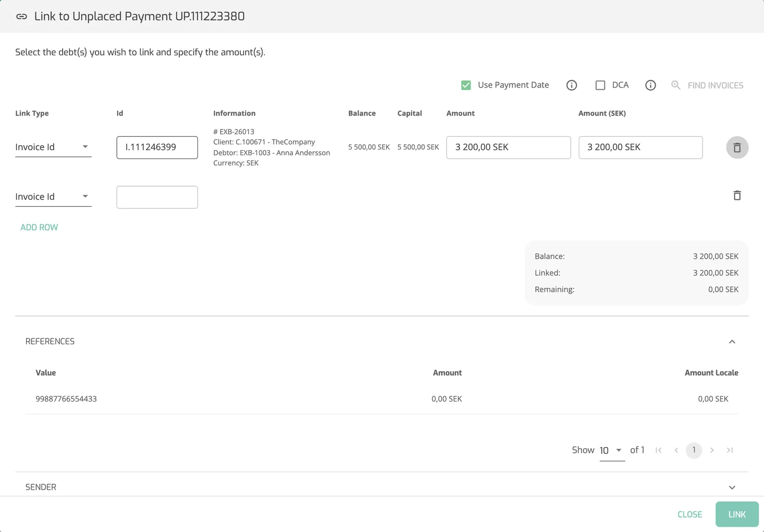Viewport: 764px width, 532px height.
Task: Go to first page of references
Action: [x=658, y=450]
